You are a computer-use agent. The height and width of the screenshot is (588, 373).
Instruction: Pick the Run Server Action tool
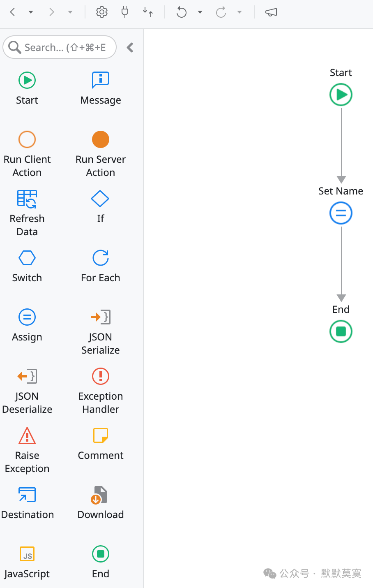(x=100, y=139)
